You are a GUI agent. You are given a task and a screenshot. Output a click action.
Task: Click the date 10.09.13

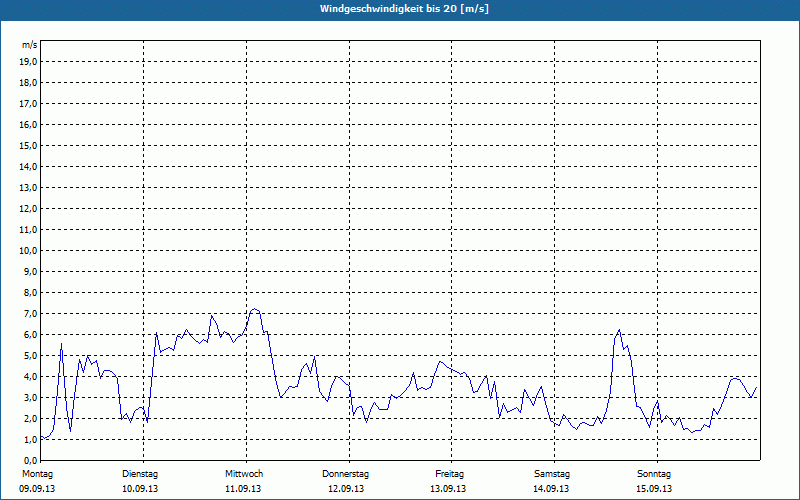140,489
